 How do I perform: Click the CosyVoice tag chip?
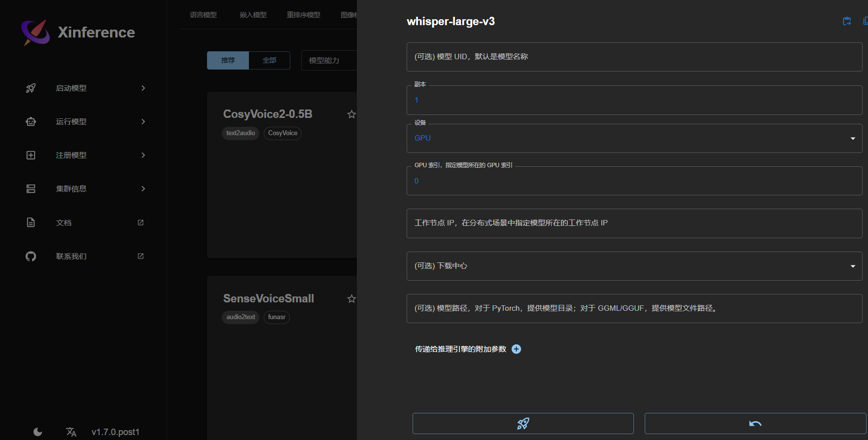coord(282,133)
